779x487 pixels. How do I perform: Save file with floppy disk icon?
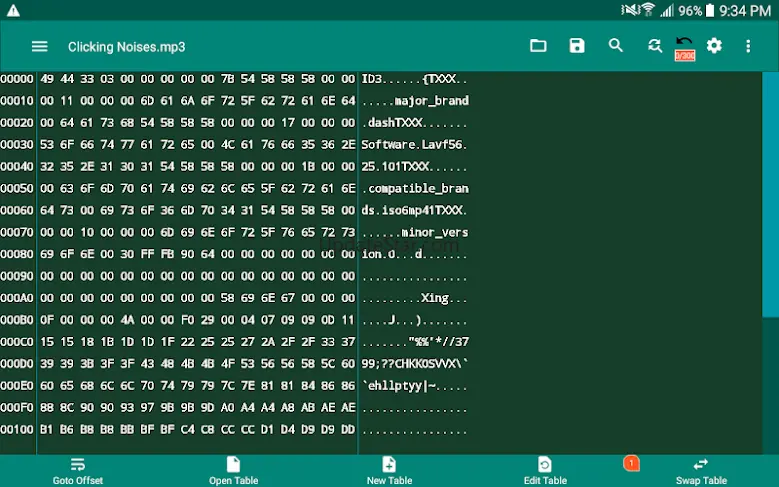[x=577, y=46]
